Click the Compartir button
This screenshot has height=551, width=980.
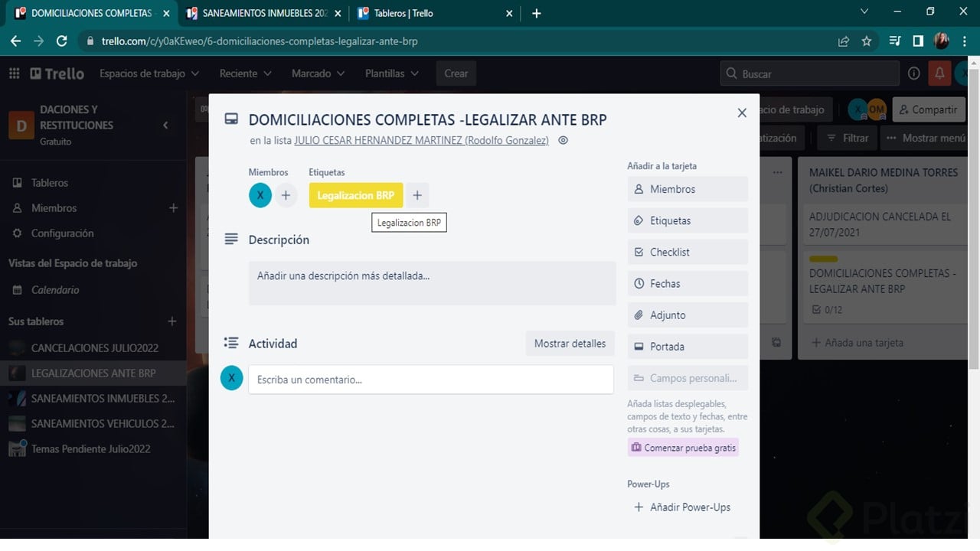(927, 109)
